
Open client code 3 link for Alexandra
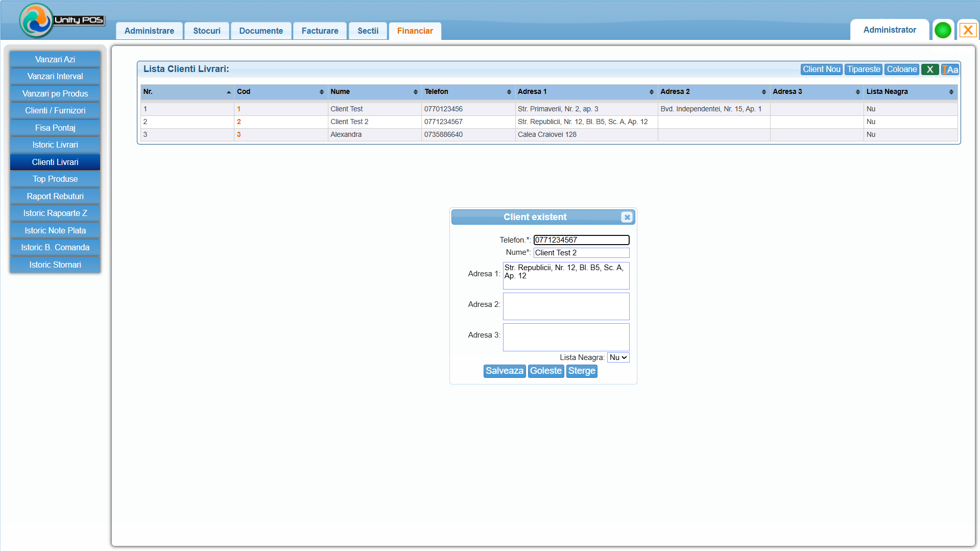coord(238,135)
